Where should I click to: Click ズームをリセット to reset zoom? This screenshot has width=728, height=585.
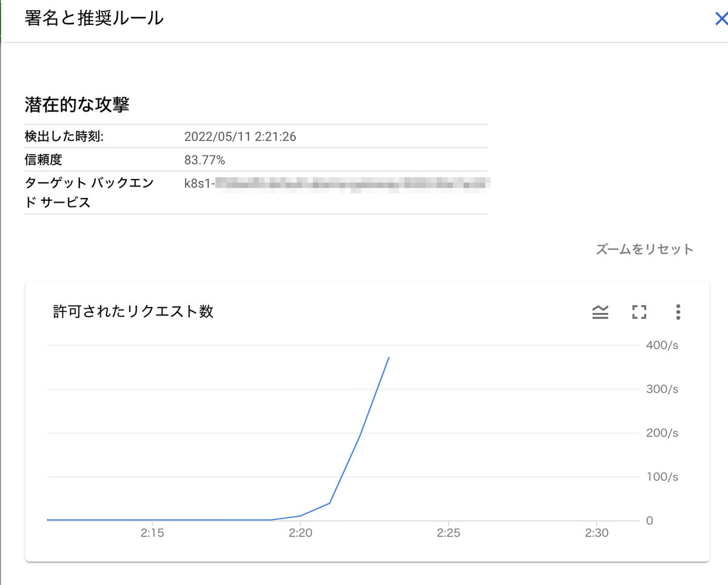644,249
